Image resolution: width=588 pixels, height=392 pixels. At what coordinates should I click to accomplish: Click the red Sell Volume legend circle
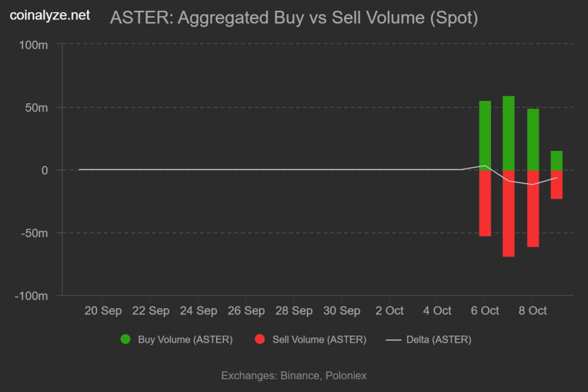coord(260,339)
